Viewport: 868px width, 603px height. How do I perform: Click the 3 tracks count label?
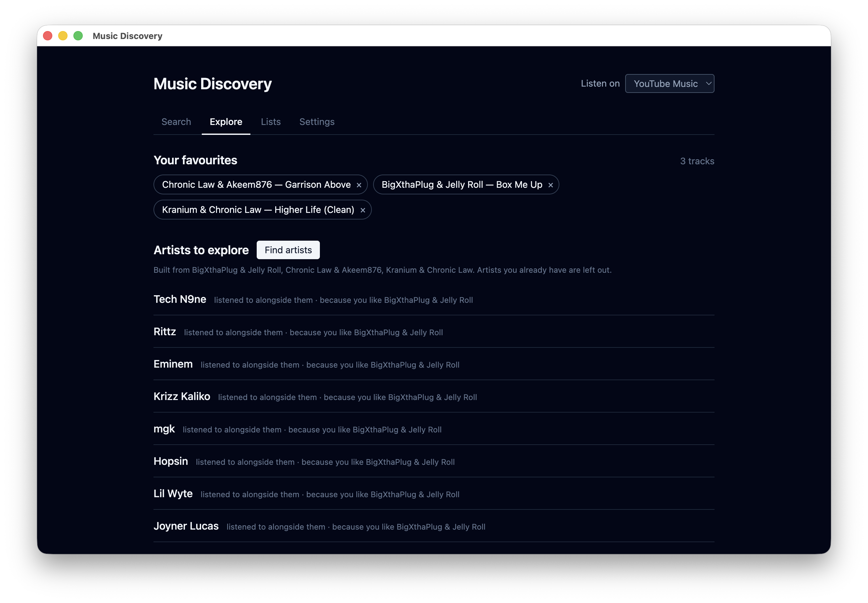pyautogui.click(x=697, y=161)
